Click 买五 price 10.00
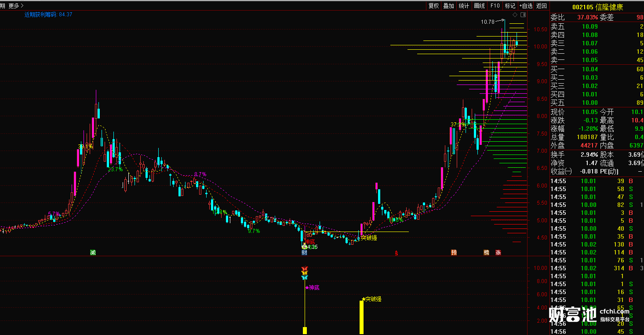Image resolution: width=644 pixels, height=335 pixels. click(x=590, y=103)
